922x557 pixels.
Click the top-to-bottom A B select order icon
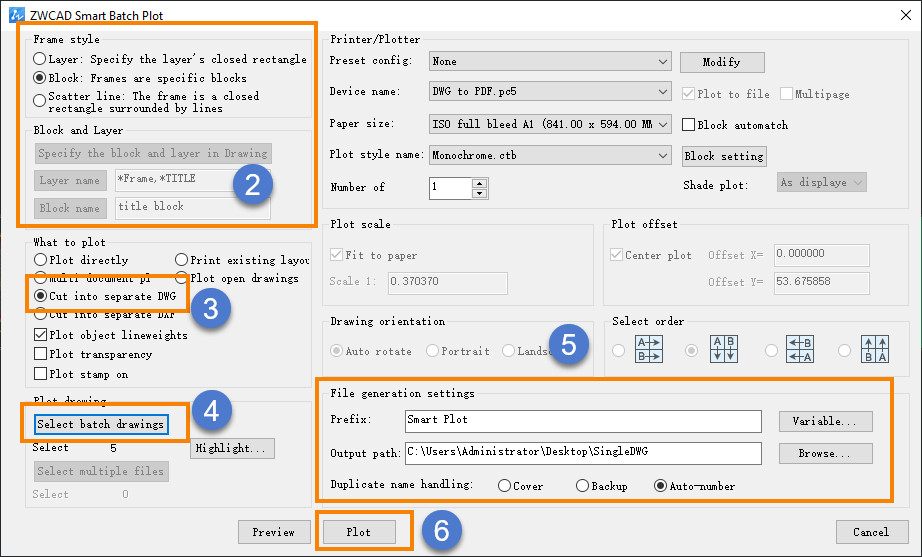tap(724, 349)
